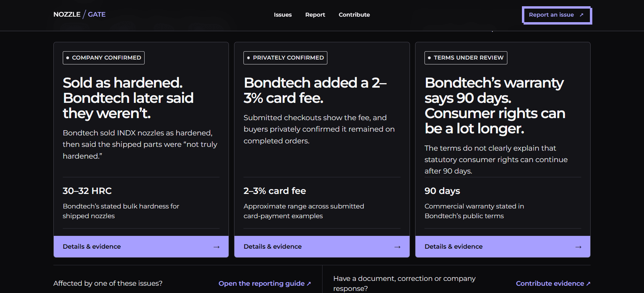Open Details & evidence for hardened nozzles card

pyautogui.click(x=141, y=247)
